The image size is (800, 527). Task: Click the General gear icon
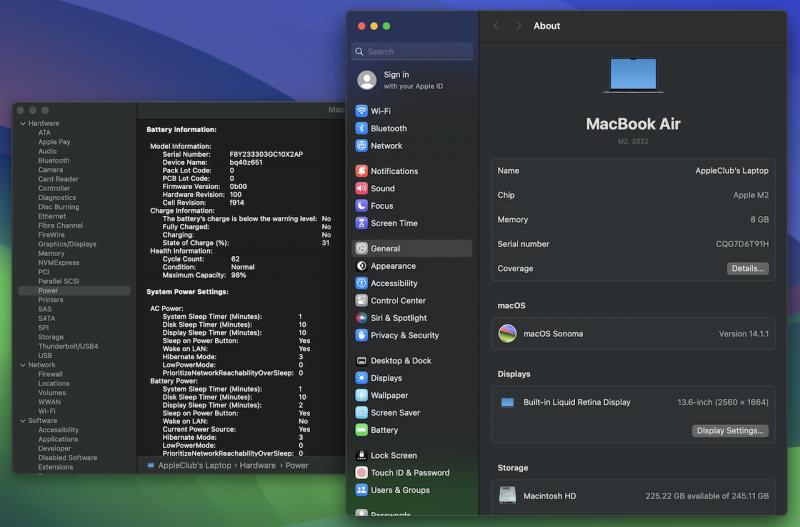coord(361,248)
